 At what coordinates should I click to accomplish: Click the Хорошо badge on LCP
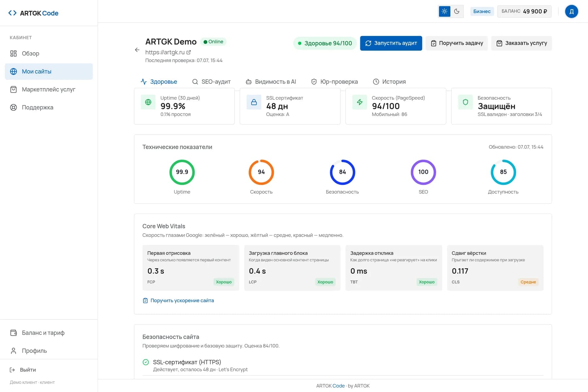[x=325, y=282]
